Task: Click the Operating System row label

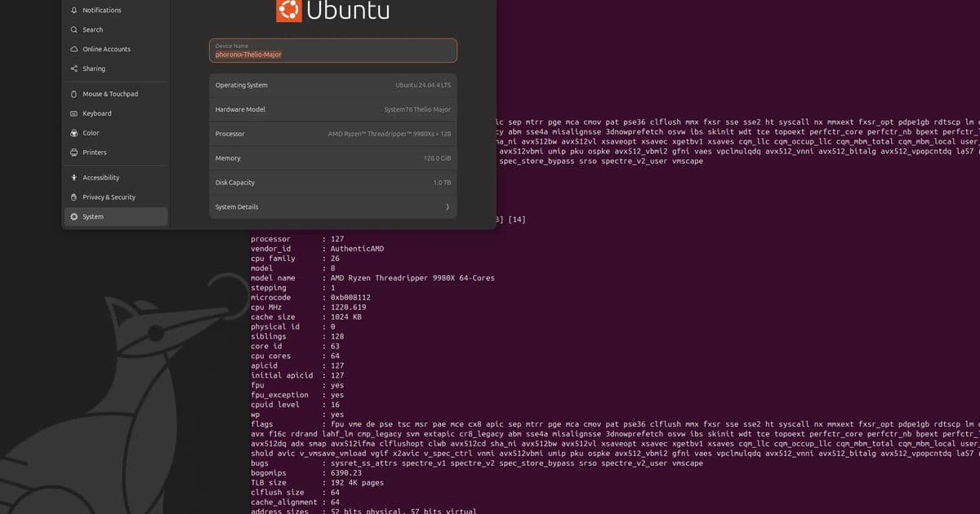Action: click(x=241, y=85)
